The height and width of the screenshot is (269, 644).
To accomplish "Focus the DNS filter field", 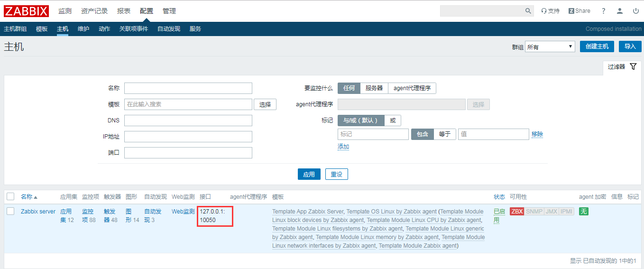I will point(188,121).
